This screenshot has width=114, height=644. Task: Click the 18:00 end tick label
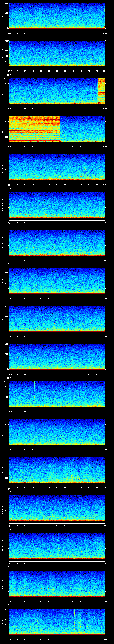click(x=105, y=147)
